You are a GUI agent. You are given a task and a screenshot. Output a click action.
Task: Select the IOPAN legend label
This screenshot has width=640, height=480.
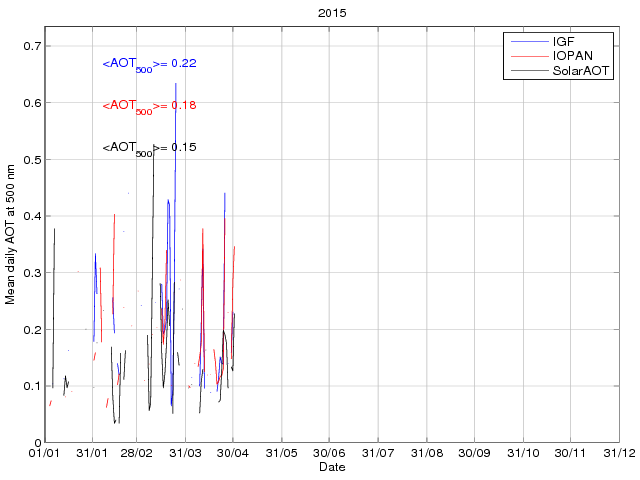pos(571,57)
